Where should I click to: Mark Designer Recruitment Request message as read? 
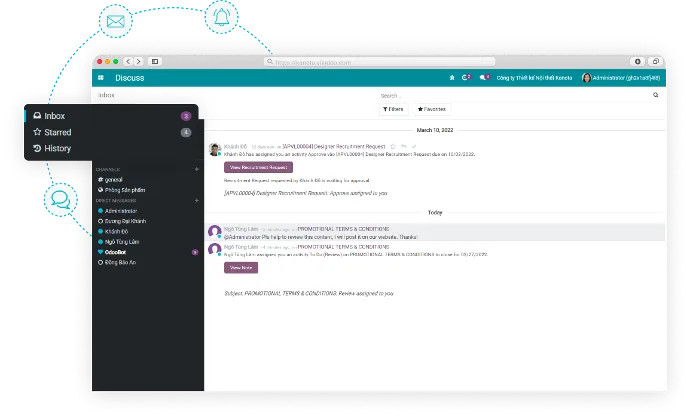pyautogui.click(x=414, y=147)
